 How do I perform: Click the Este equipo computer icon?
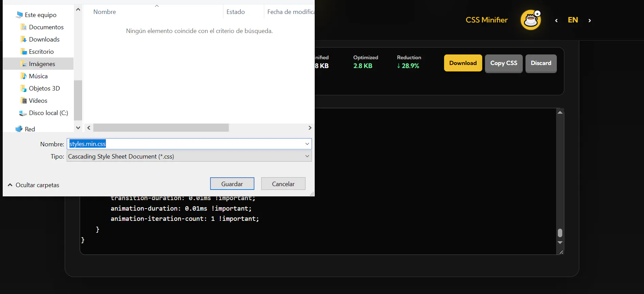(19, 15)
